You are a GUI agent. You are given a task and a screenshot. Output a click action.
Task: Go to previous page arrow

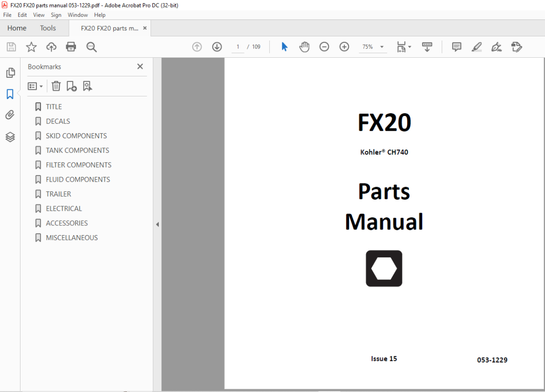[x=197, y=47]
